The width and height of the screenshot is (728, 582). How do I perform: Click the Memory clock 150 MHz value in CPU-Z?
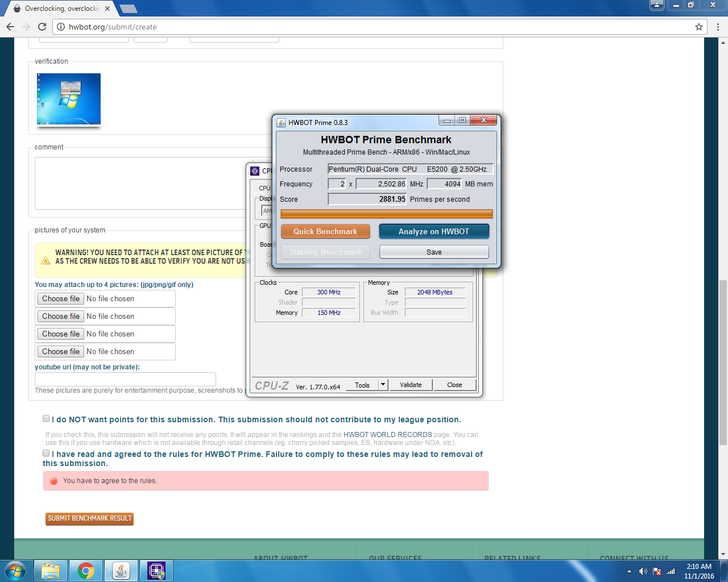click(x=329, y=313)
